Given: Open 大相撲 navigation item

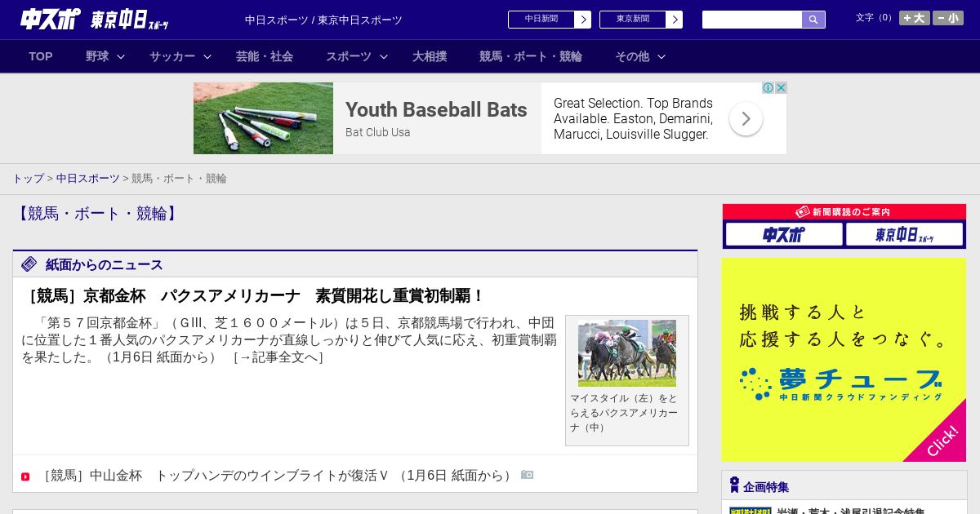Looking at the screenshot, I should (430, 56).
